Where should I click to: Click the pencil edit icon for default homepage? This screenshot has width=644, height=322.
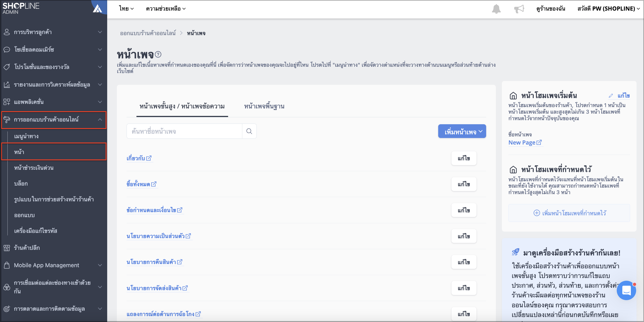[x=611, y=96]
